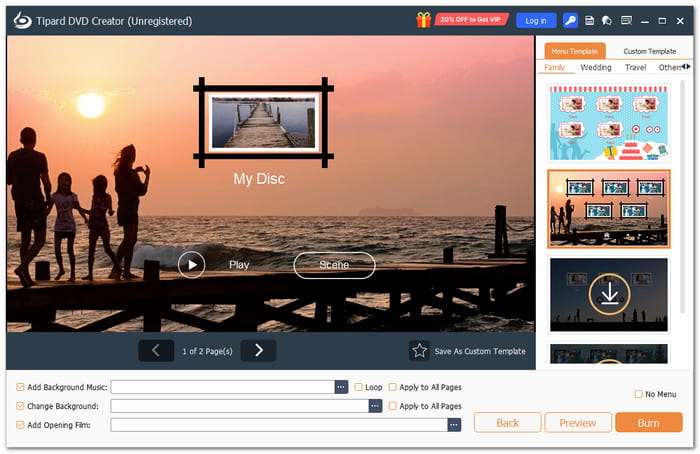Click the gift box VIP offer icon
The height and width of the screenshot is (454, 700).
click(423, 20)
